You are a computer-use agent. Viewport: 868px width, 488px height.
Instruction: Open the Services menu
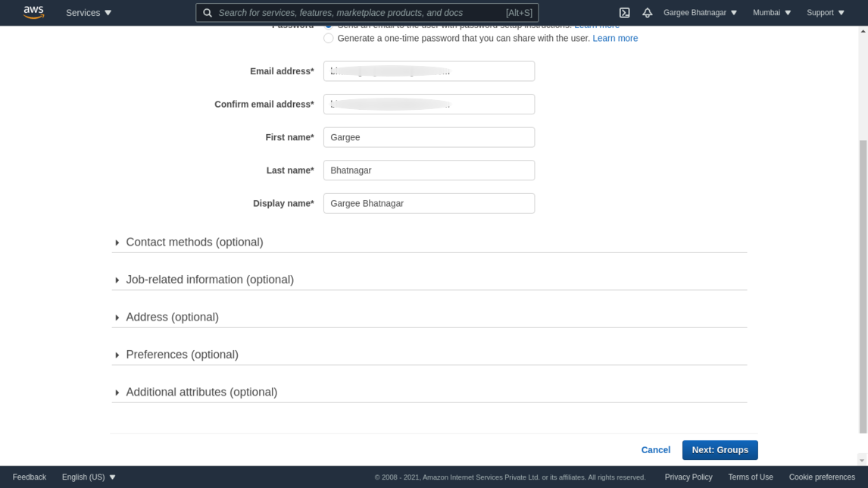89,13
